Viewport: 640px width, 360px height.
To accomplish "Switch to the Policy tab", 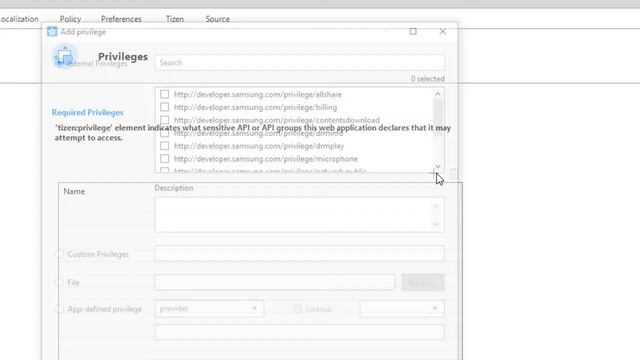I will 70,19.
